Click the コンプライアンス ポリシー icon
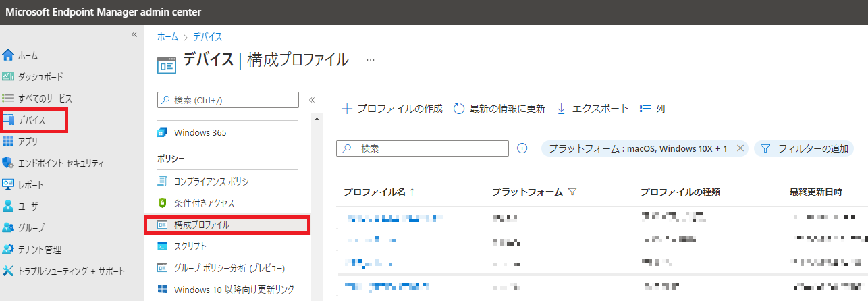The width and height of the screenshot is (868, 301). pyautogui.click(x=162, y=182)
